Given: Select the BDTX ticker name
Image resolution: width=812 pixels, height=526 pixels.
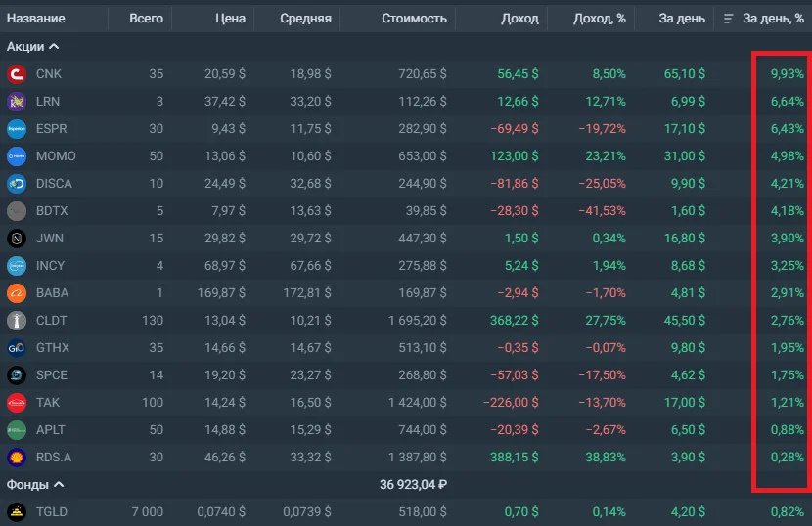Looking at the screenshot, I should click(x=52, y=211).
